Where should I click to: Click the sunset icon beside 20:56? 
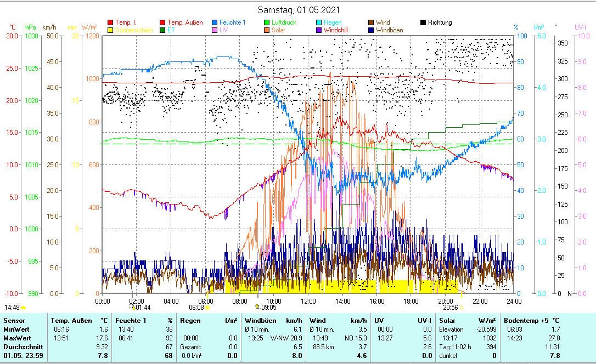coord(462,308)
